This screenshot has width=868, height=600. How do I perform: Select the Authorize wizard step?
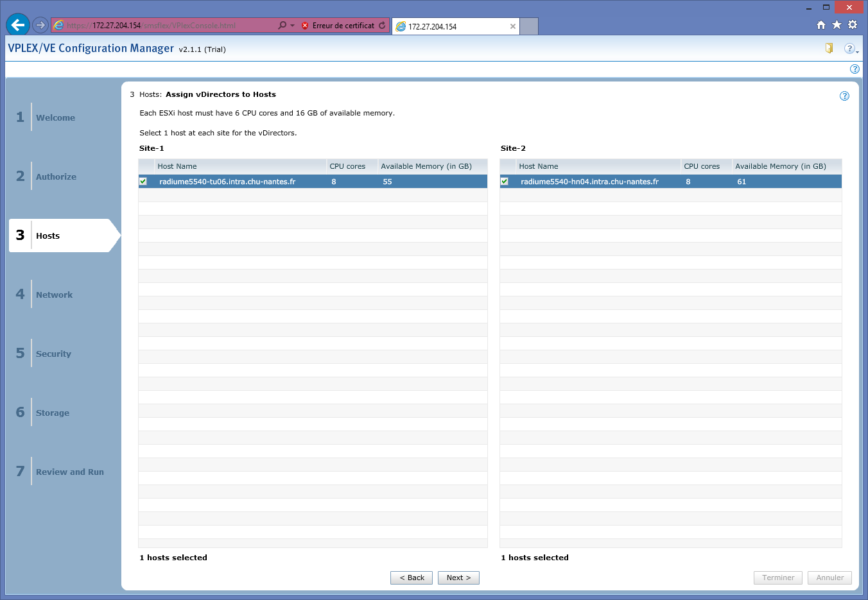(x=56, y=176)
